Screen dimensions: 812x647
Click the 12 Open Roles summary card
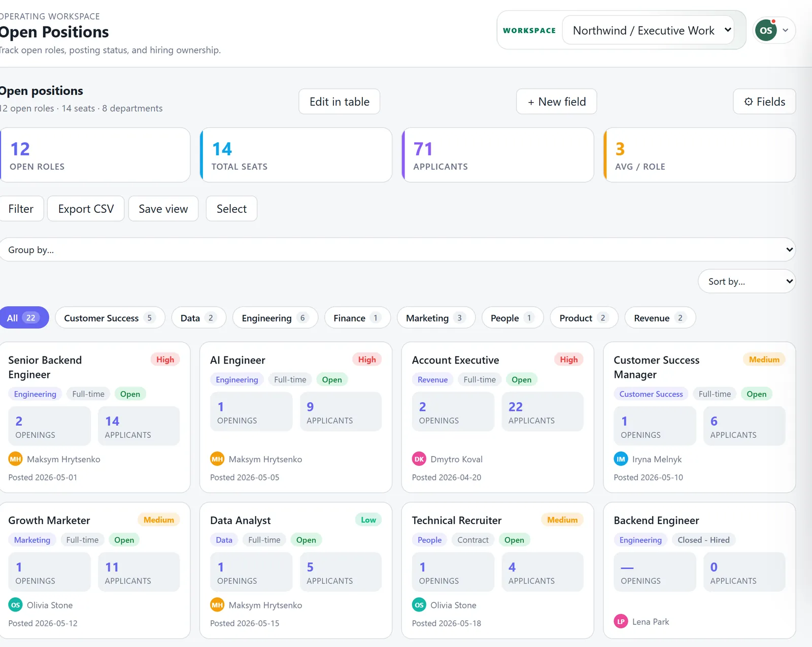(x=95, y=155)
